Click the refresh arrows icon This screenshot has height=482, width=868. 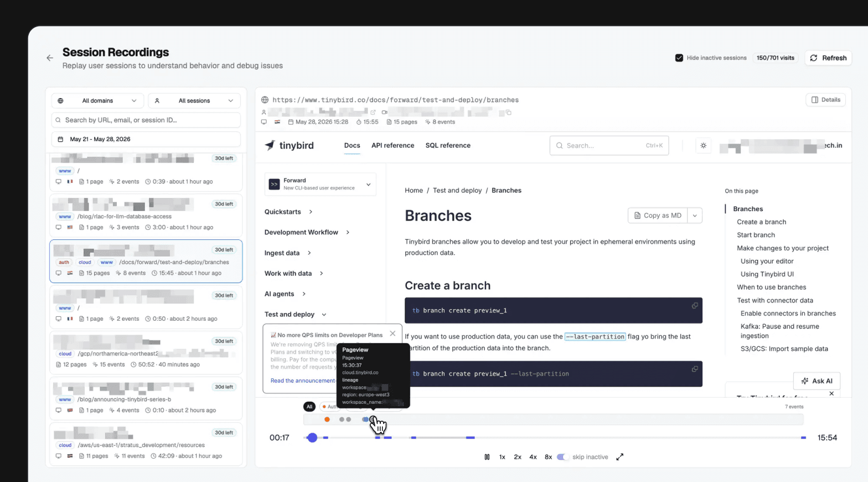tap(814, 58)
